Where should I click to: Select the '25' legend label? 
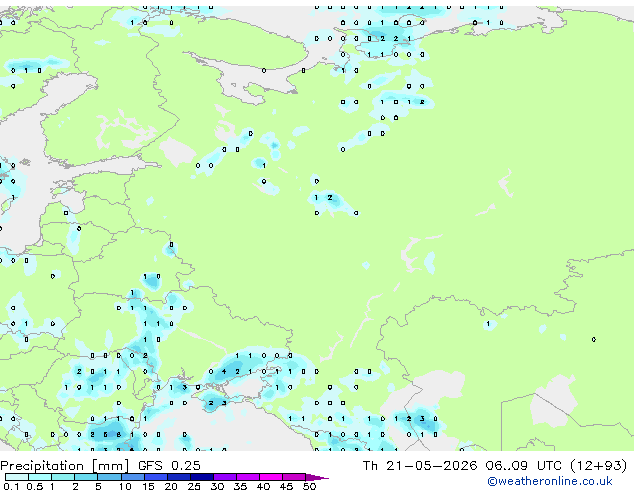[x=194, y=486]
